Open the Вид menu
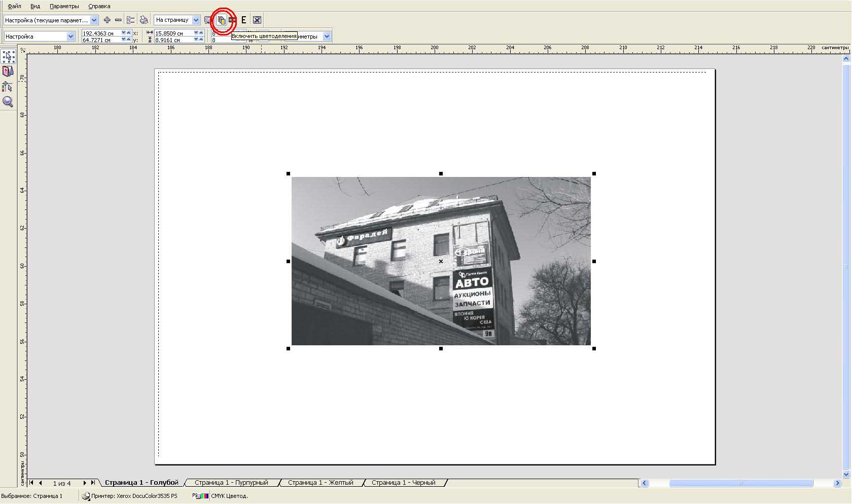852x504 pixels. (x=35, y=6)
